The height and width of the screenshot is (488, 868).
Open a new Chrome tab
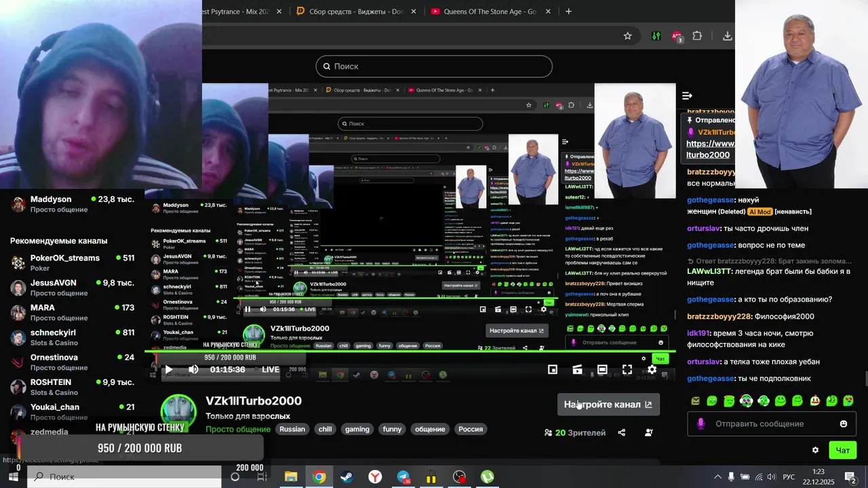coord(568,12)
